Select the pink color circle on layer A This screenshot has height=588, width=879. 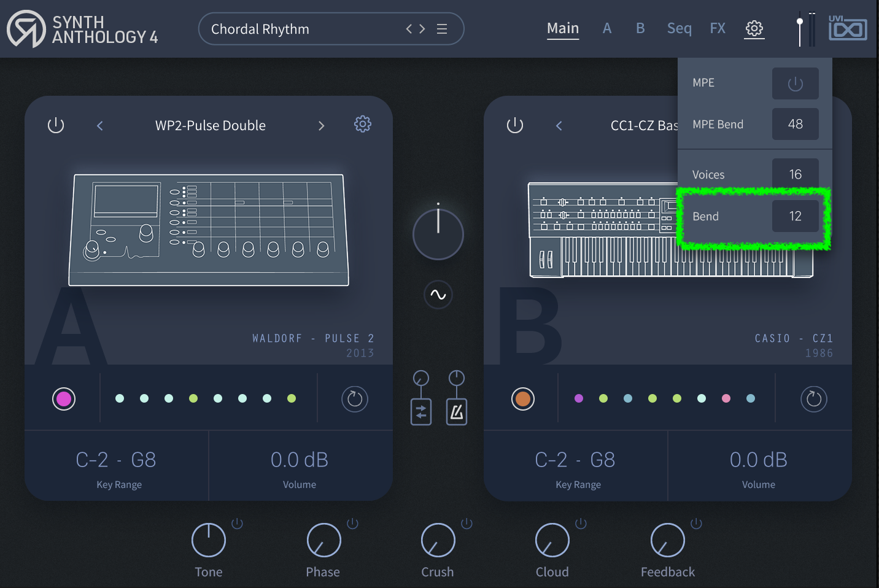64,399
